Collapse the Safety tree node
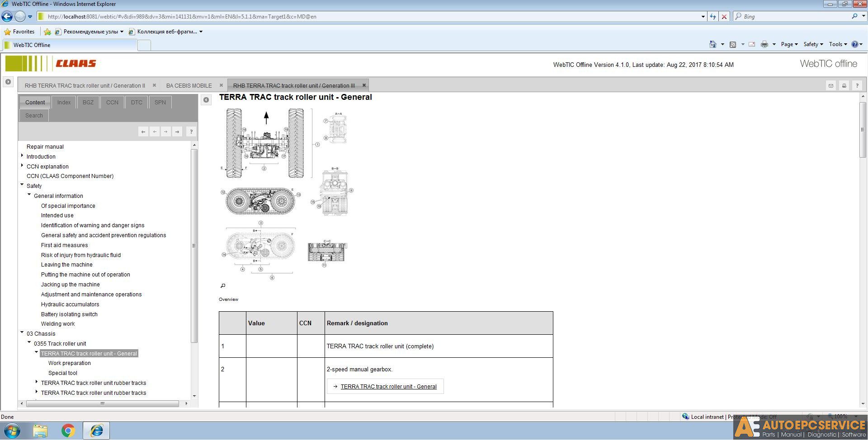This screenshot has width=868, height=440. coord(22,185)
